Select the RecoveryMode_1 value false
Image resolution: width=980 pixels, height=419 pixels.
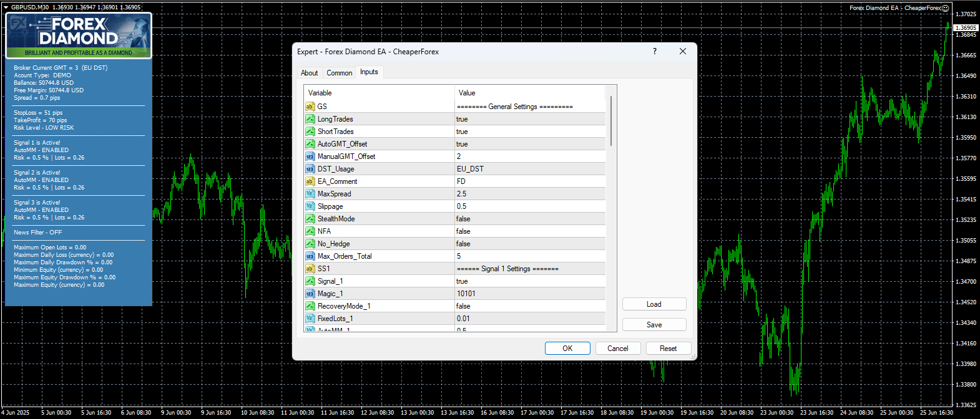[463, 306]
